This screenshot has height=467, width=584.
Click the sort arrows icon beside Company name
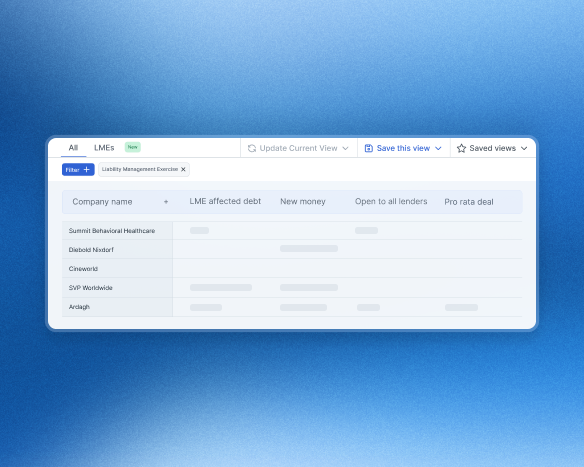[166, 202]
